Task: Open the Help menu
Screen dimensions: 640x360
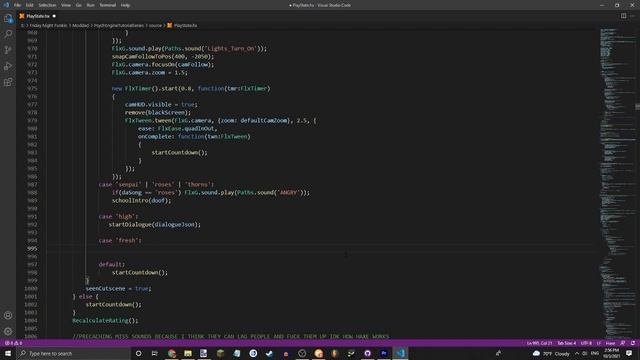Action: 125,5
